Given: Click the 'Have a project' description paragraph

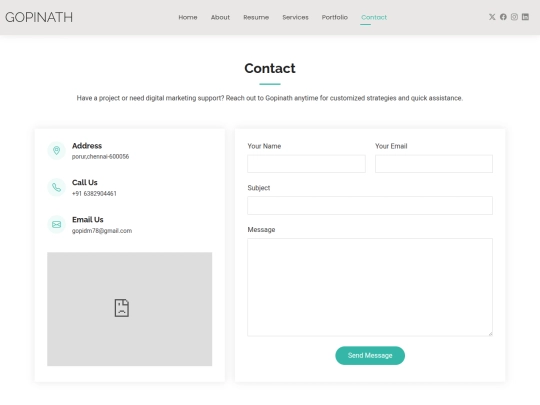Looking at the screenshot, I should coord(270,98).
